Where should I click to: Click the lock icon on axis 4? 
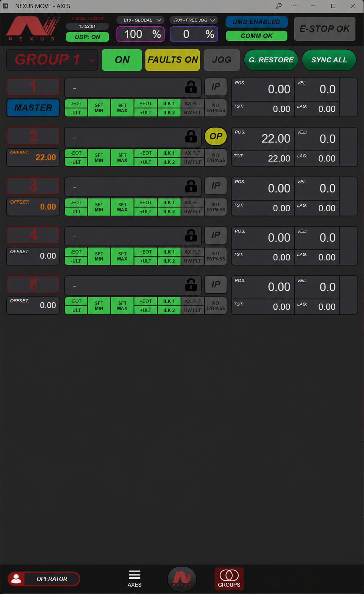(x=191, y=235)
